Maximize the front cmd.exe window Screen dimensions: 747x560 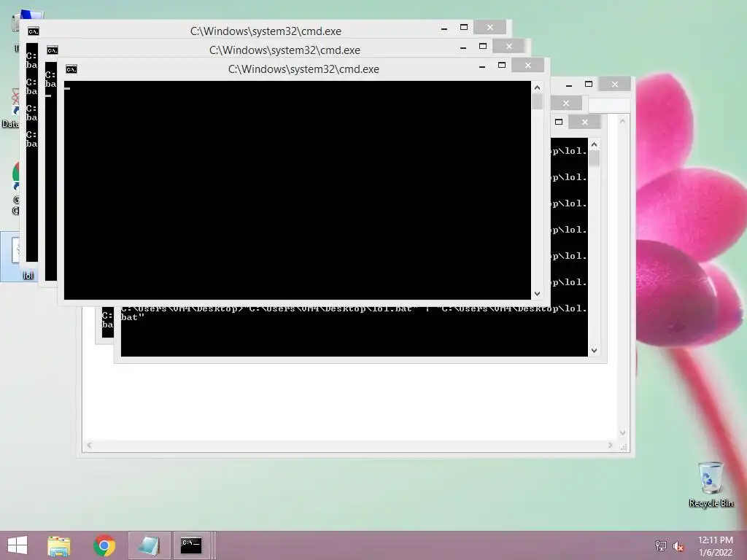(502, 65)
